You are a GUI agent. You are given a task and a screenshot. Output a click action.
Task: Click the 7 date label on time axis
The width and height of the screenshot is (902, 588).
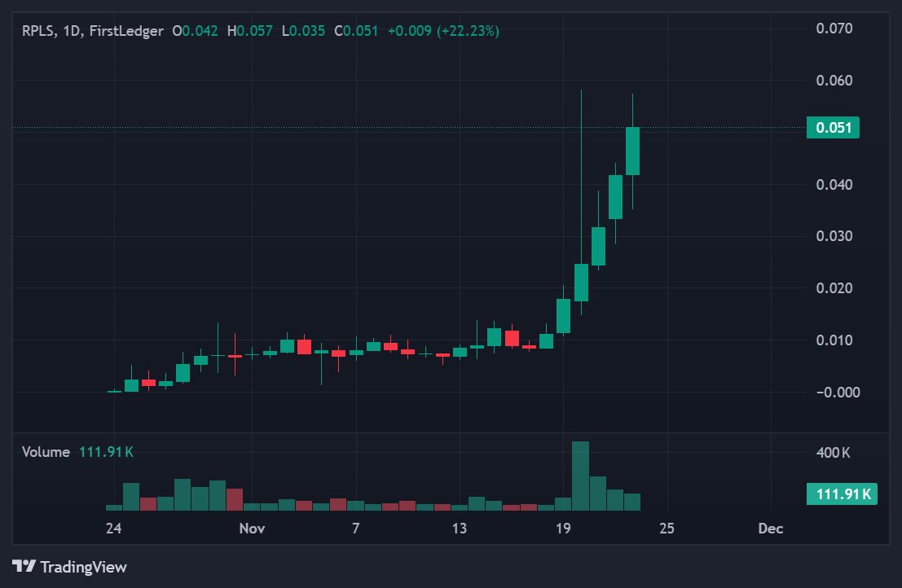[x=355, y=529]
